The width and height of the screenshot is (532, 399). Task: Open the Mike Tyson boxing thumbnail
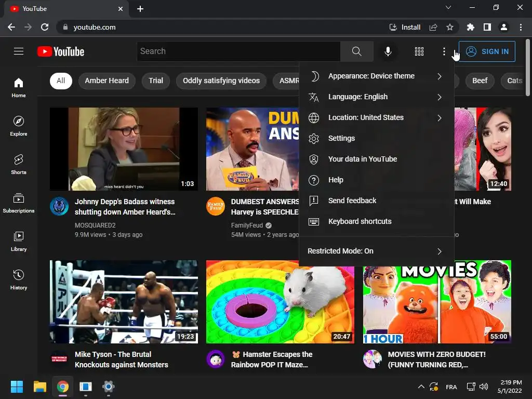(124, 302)
